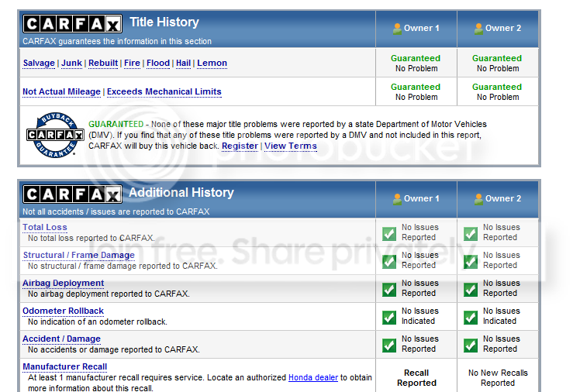Click 'CARFAX guarantees the information in this section'

117,41
